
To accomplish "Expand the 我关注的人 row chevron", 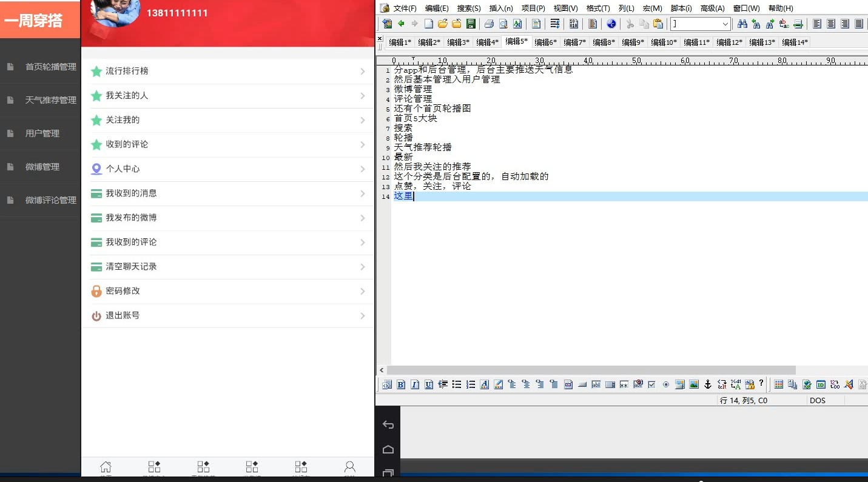I will pyautogui.click(x=363, y=96).
